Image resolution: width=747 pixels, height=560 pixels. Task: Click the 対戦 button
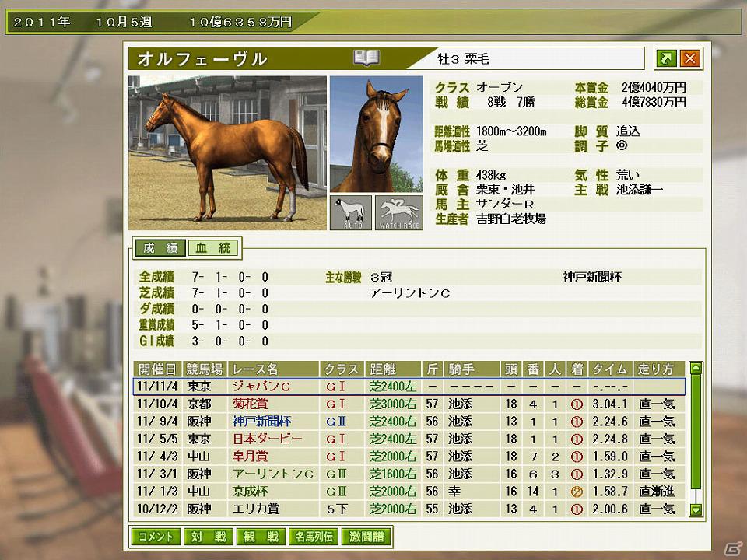coord(209,537)
